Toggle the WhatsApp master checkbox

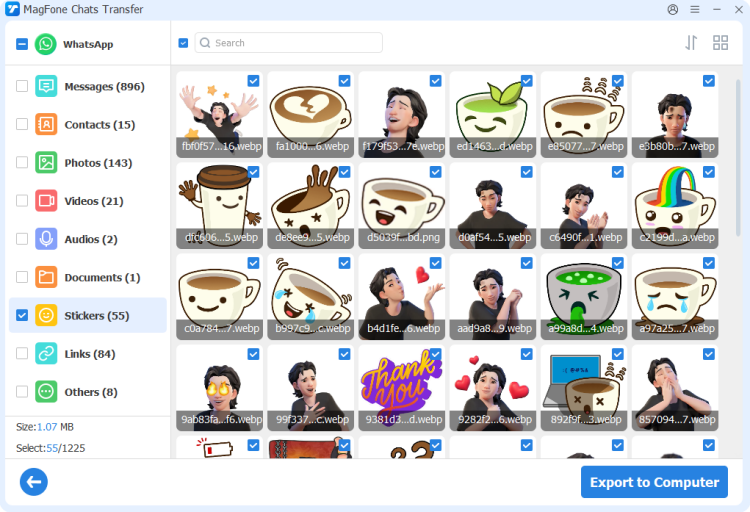click(x=22, y=44)
